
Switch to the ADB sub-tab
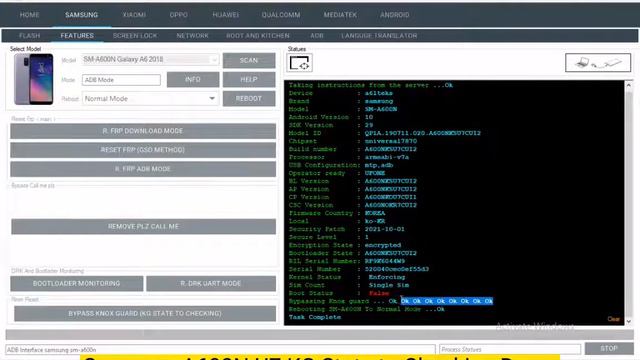pyautogui.click(x=317, y=36)
